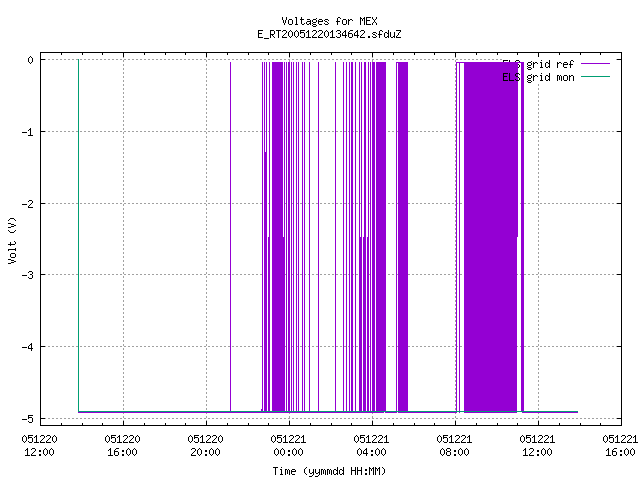Click the 'ELS grid ref' legend label
The image size is (640, 480).
click(538, 64)
